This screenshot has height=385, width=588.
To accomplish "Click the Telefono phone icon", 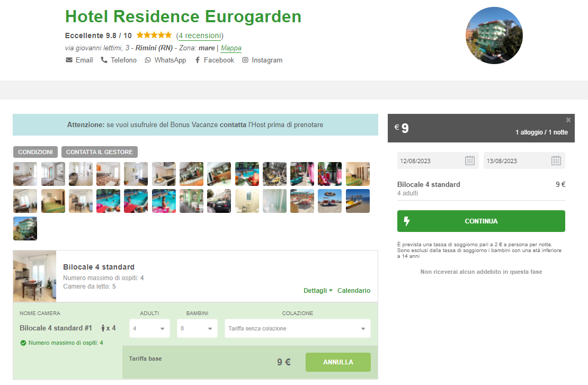I will [104, 60].
